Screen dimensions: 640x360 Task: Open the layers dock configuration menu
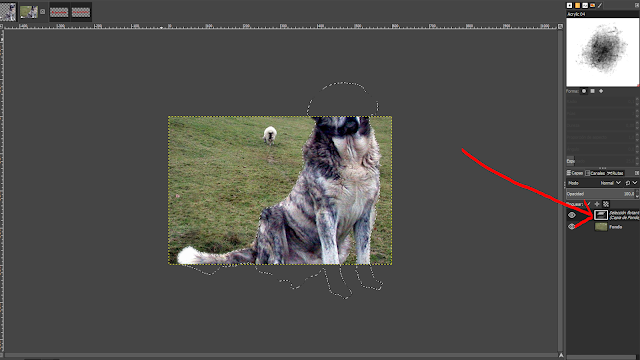(x=637, y=173)
